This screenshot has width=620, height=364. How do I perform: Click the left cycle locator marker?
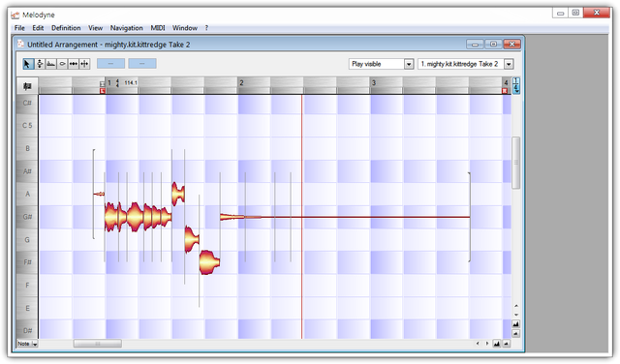pos(103,91)
